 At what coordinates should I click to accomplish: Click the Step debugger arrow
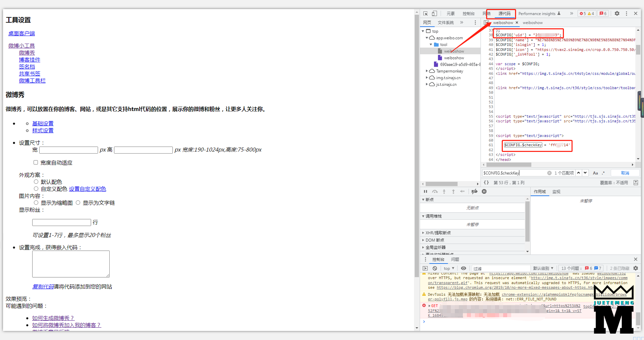pyautogui.click(x=462, y=191)
